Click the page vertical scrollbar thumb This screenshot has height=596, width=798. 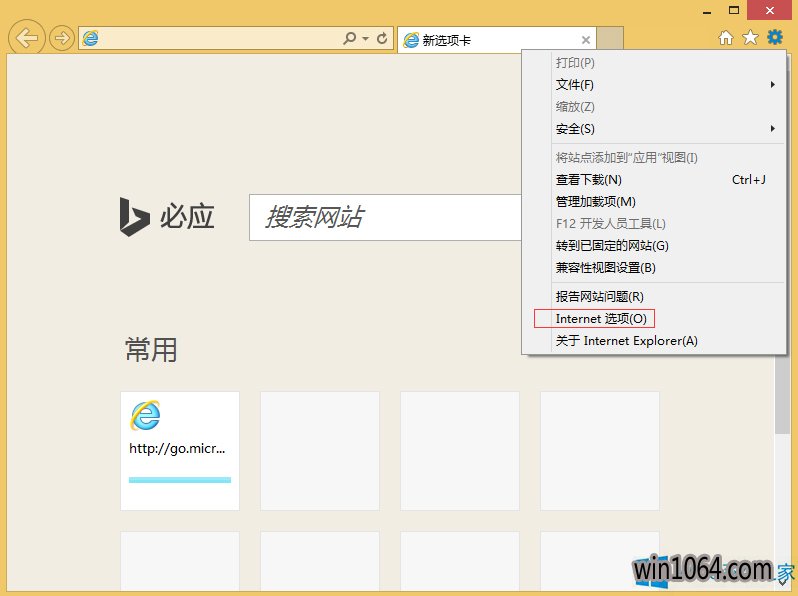(782, 395)
